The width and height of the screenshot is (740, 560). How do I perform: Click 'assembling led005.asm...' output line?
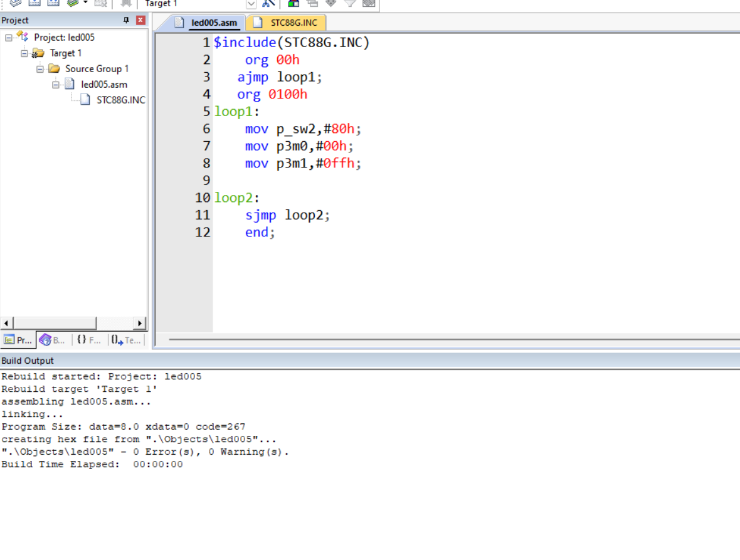76,401
